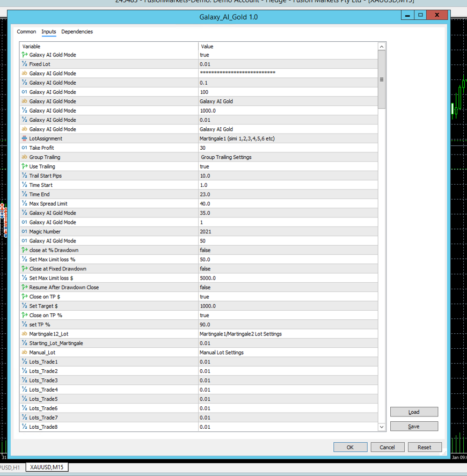Click the string icon beside Martingale12_Lot

coord(25,334)
